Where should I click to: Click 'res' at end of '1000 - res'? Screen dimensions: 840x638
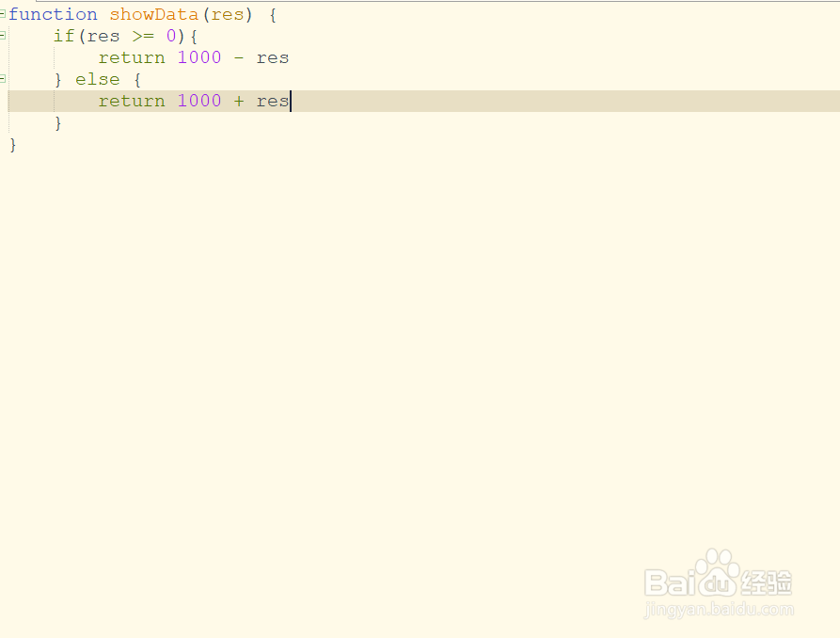coord(273,58)
